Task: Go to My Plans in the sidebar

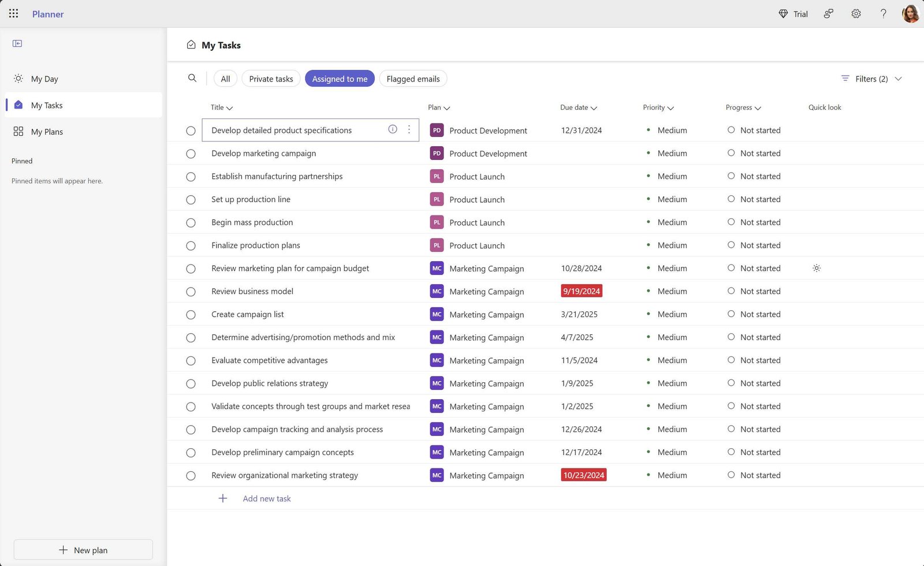Action: pyautogui.click(x=47, y=132)
